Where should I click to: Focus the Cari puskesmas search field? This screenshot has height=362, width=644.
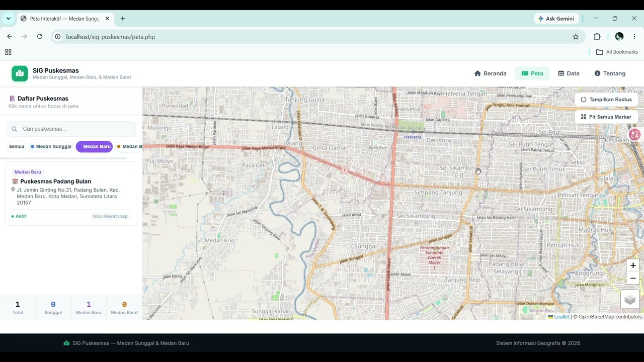71,129
